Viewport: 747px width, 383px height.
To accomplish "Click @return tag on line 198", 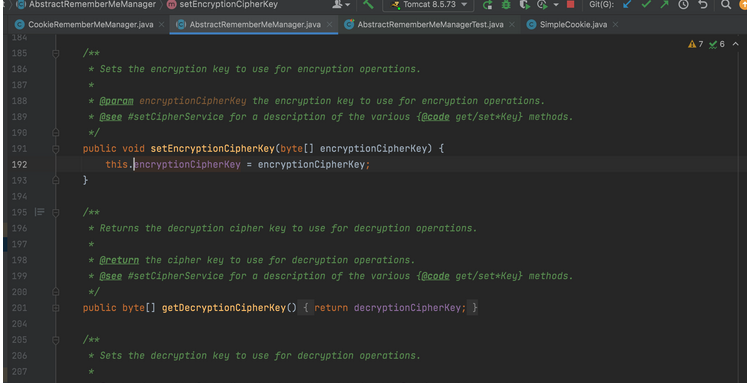I will coord(119,260).
